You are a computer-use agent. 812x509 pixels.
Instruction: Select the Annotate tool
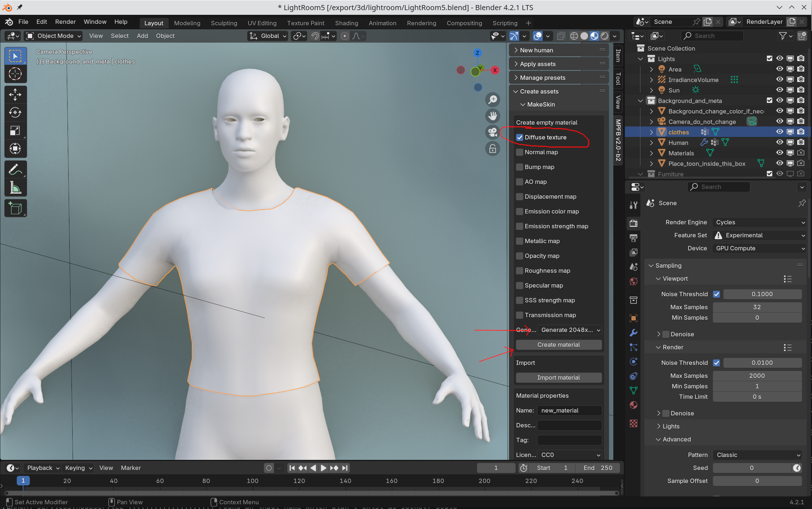[15, 169]
